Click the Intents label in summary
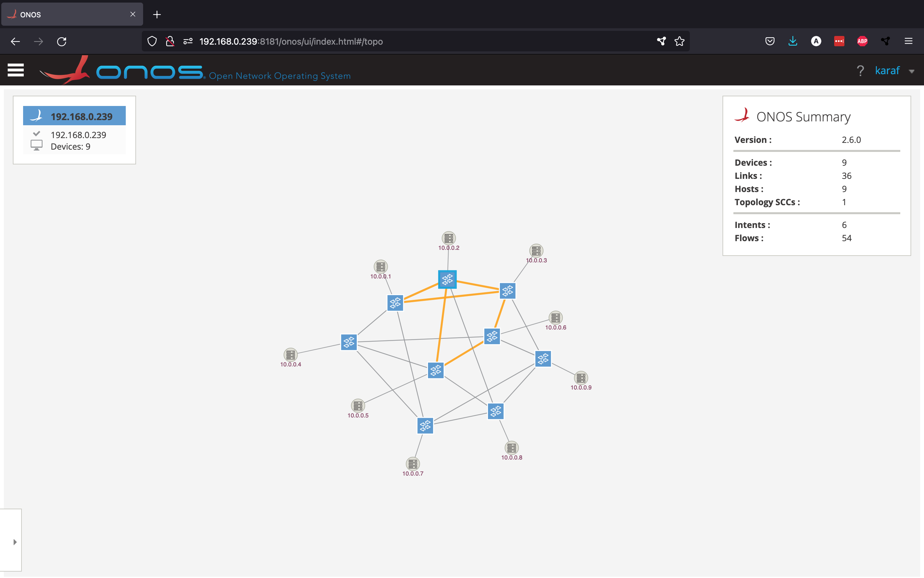Viewport: 924px width, 578px height. click(752, 225)
